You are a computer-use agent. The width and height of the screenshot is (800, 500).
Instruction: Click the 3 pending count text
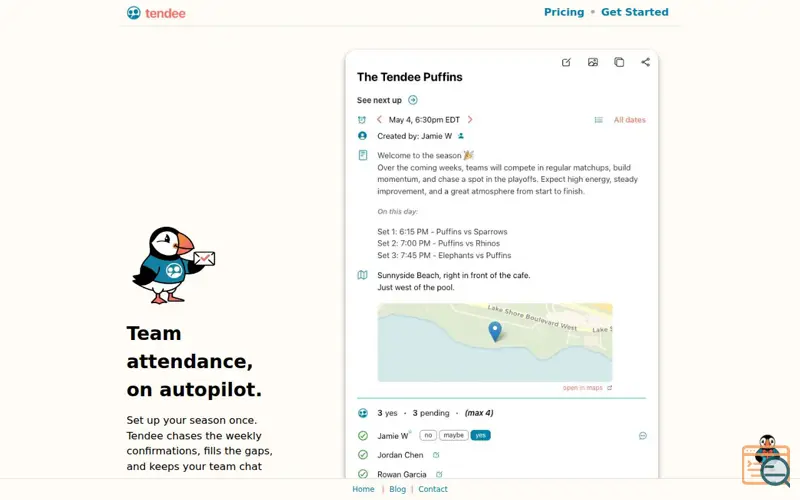[431, 413]
